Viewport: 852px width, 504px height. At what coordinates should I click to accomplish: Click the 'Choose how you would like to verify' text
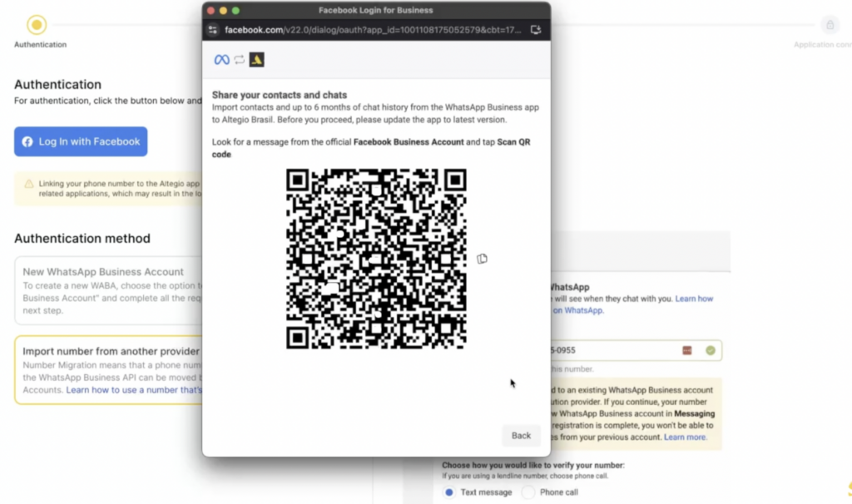533,466
